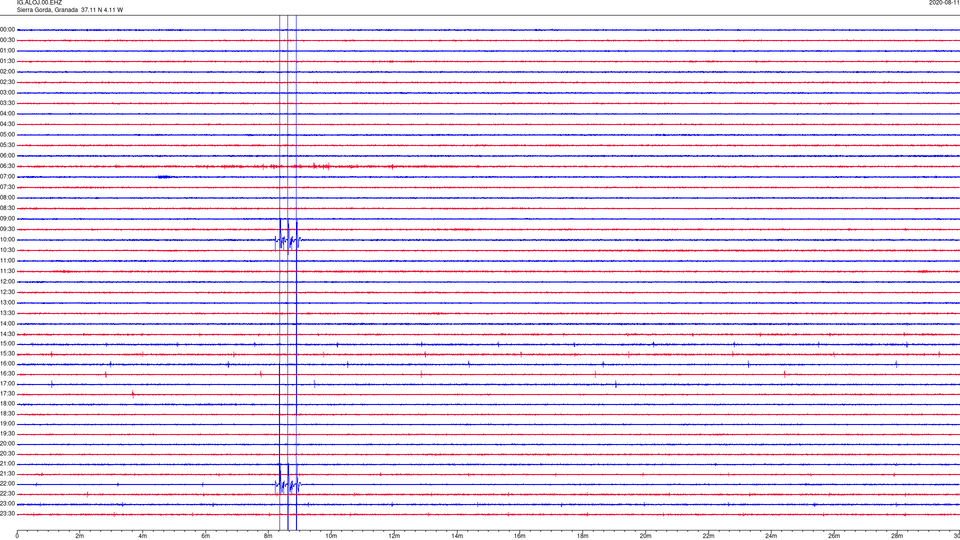This screenshot has width=960, height=540.
Task: Choose the 10:00 row label
Action: pos(7,240)
